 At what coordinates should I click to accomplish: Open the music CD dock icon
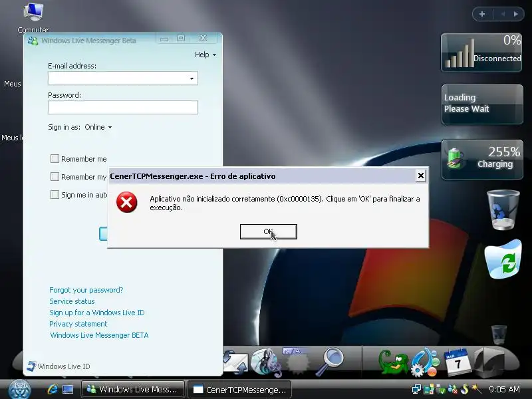tap(267, 363)
